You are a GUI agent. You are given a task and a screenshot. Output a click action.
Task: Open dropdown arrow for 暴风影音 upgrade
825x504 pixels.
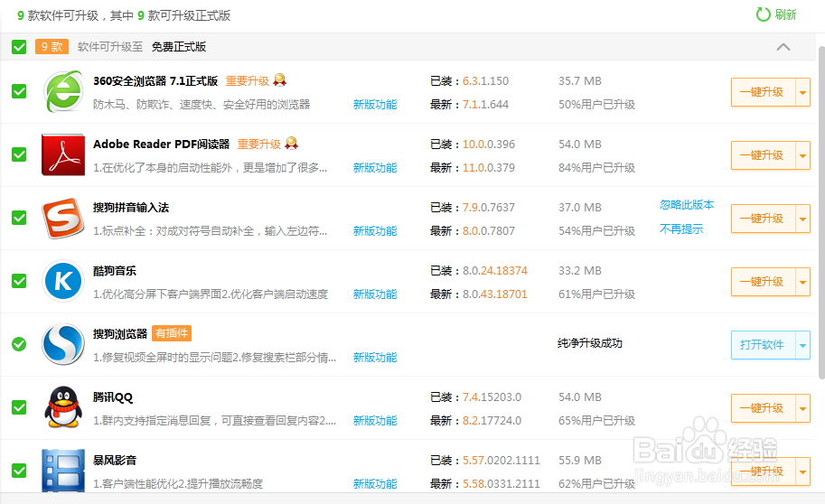[803, 471]
